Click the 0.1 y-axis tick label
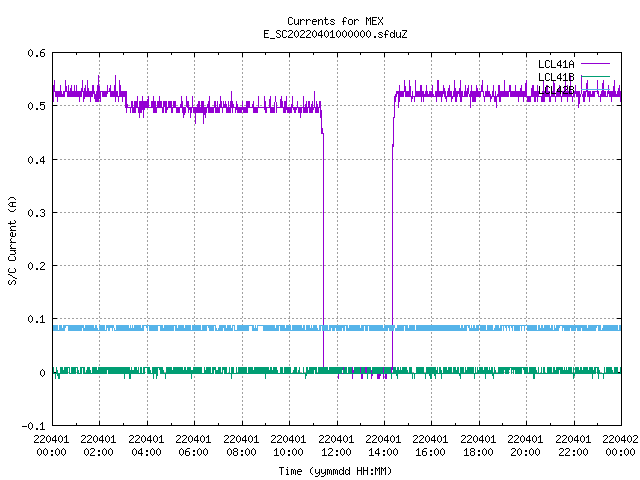Viewport: 640px width, 480px height. click(36, 319)
